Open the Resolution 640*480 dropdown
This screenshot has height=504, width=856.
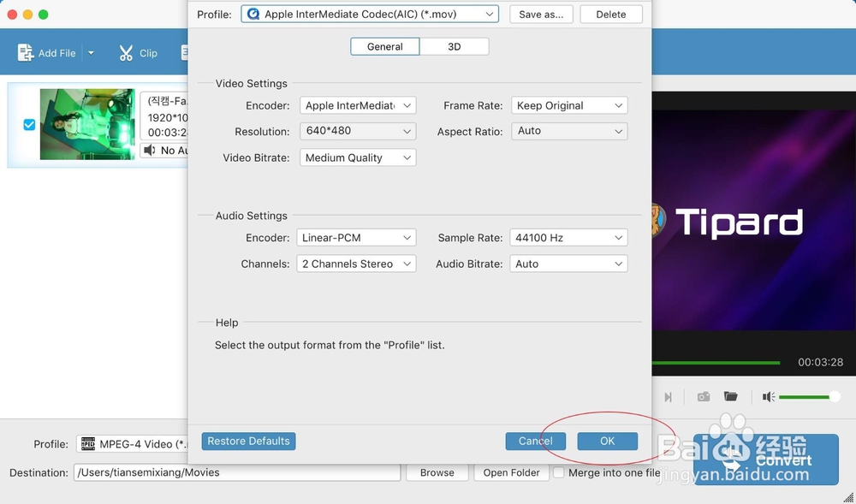click(358, 131)
